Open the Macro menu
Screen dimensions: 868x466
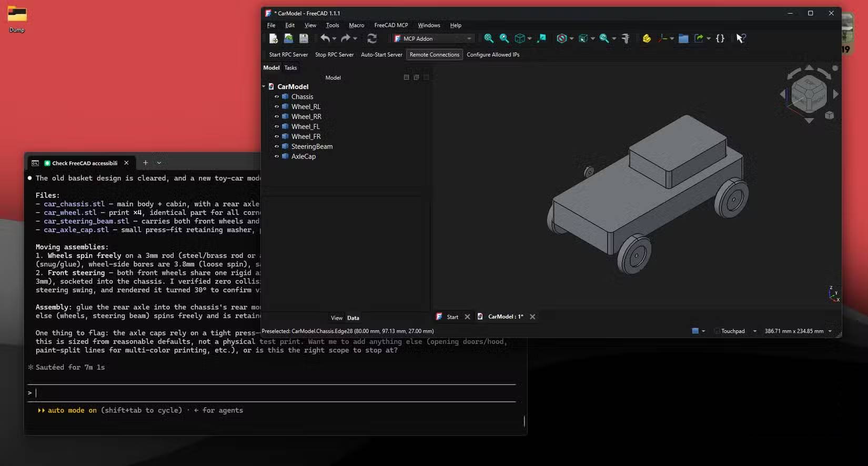point(356,25)
